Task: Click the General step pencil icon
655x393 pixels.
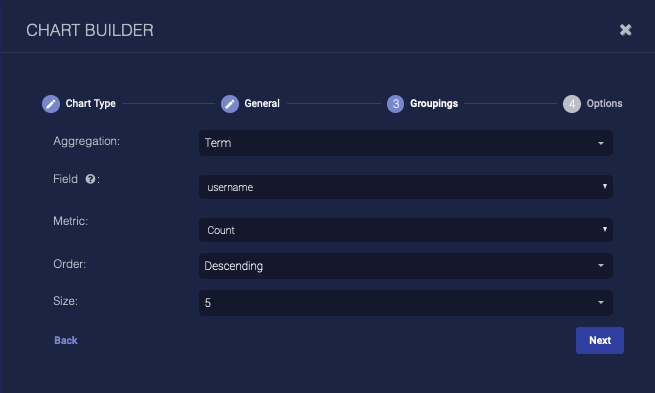Action: click(x=230, y=104)
